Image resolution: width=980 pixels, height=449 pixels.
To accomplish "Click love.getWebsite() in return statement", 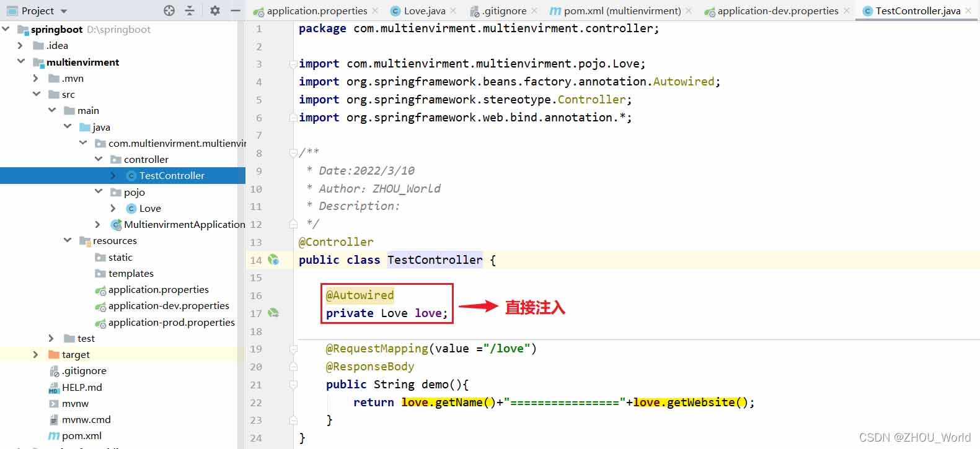I will tap(691, 402).
